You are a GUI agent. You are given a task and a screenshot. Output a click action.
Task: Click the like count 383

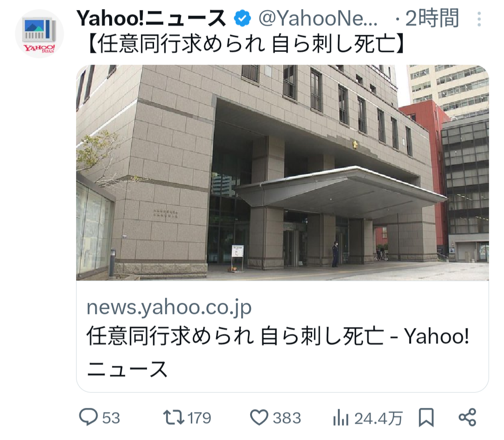click(x=287, y=418)
